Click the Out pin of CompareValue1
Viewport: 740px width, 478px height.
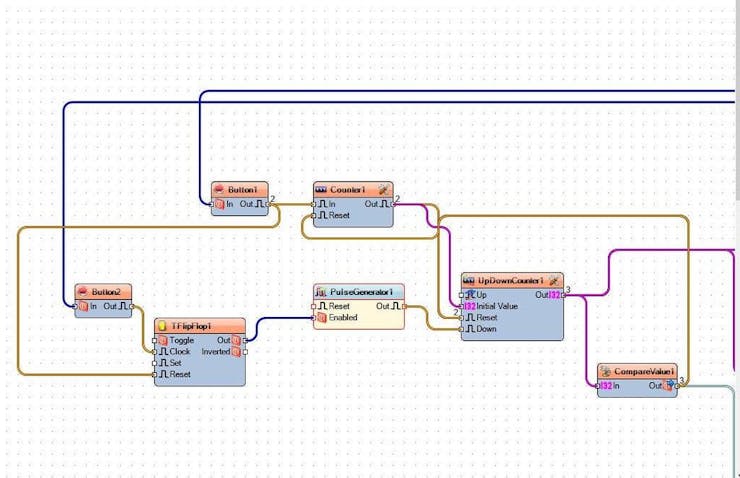[677, 386]
